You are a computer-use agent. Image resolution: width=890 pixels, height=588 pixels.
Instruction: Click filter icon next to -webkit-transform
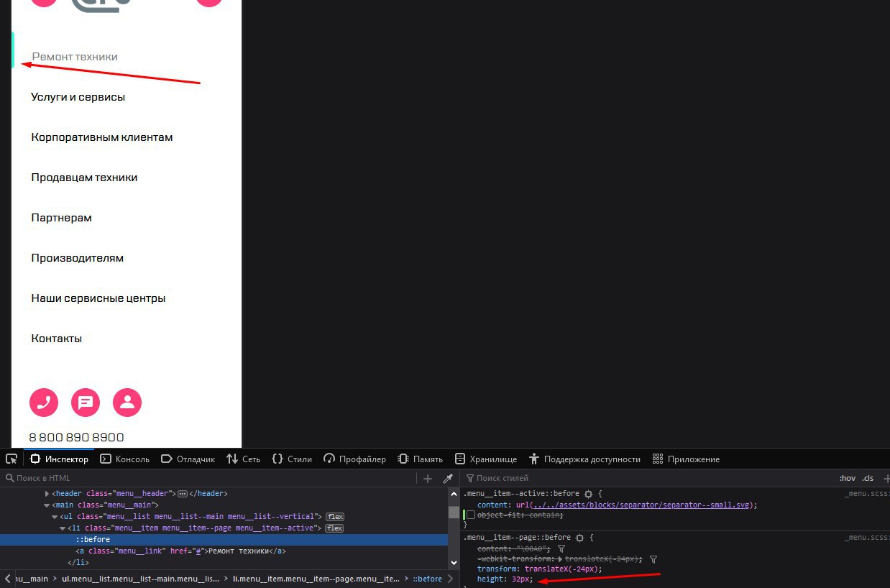[x=653, y=559]
